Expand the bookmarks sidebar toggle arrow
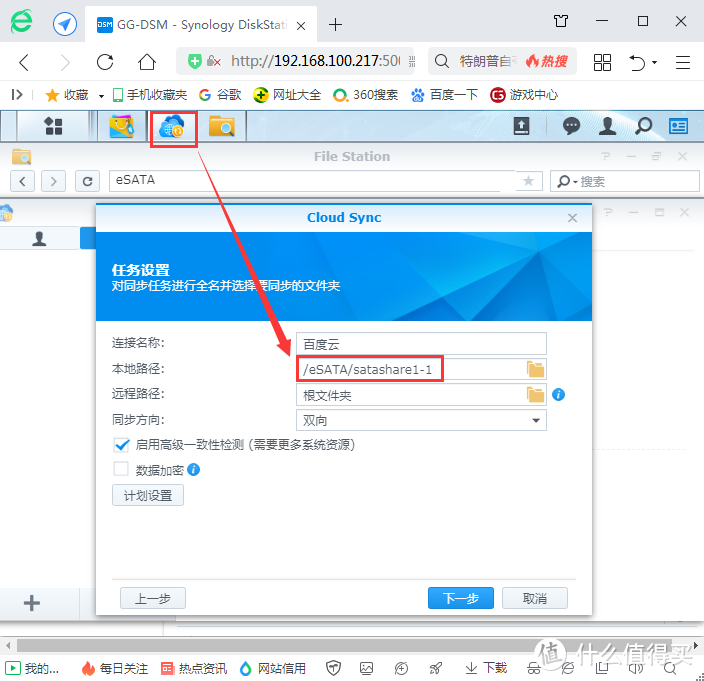The image size is (704, 681). click(17, 95)
